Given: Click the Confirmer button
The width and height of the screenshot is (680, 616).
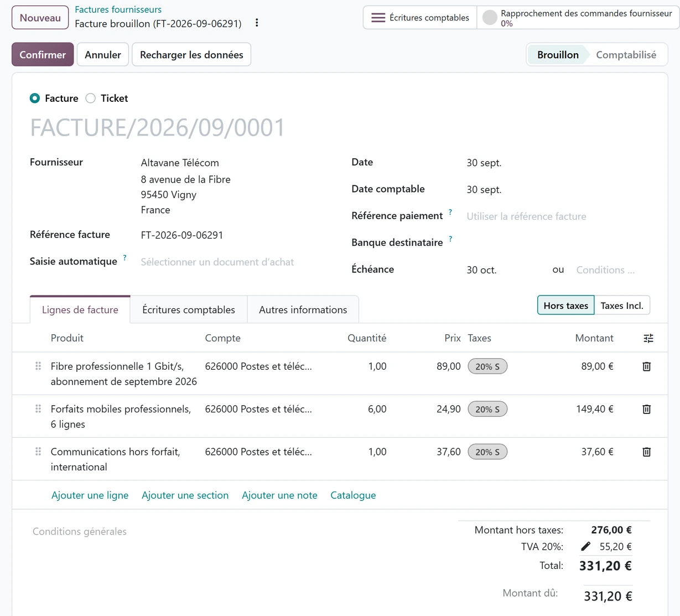Looking at the screenshot, I should tap(43, 55).
